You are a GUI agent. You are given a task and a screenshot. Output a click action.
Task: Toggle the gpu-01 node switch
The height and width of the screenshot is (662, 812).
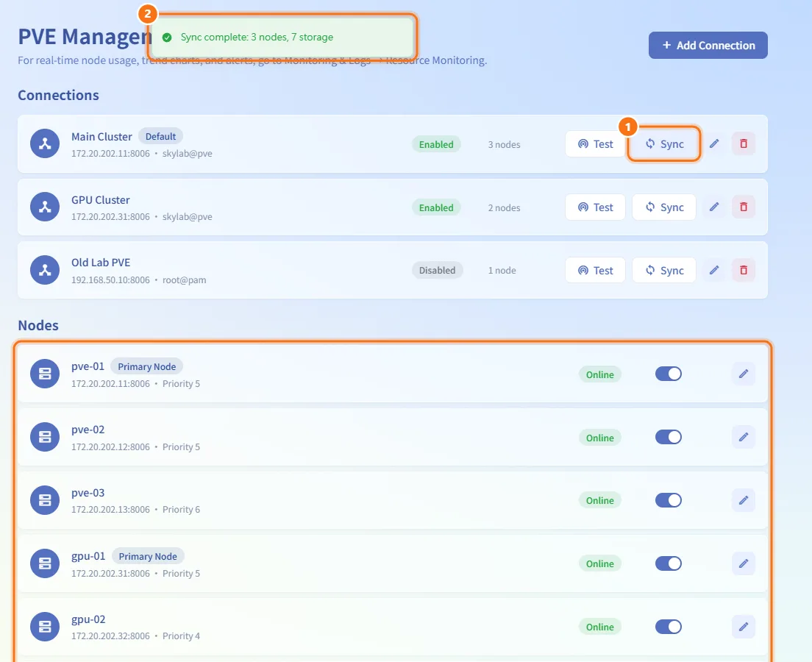[x=668, y=563]
